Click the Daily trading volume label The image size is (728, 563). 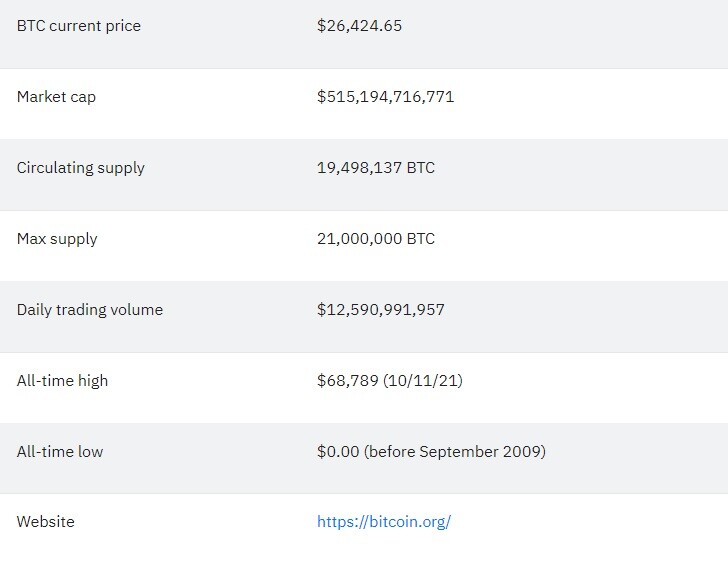[90, 310]
